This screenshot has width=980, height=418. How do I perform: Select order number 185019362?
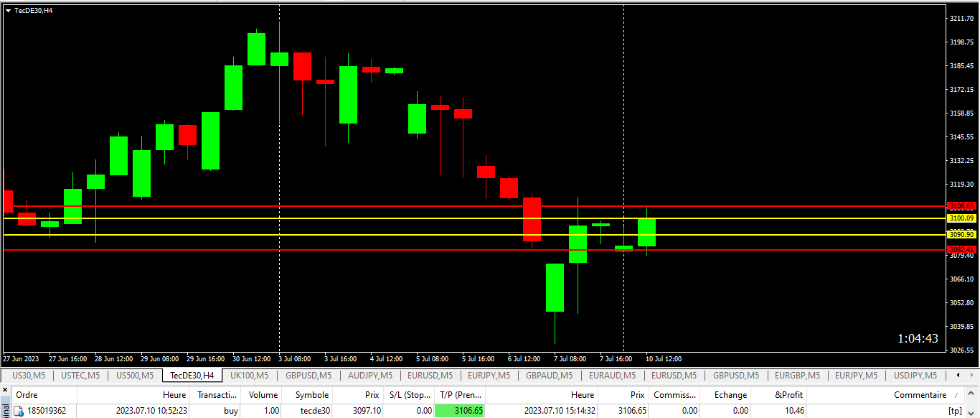point(46,411)
